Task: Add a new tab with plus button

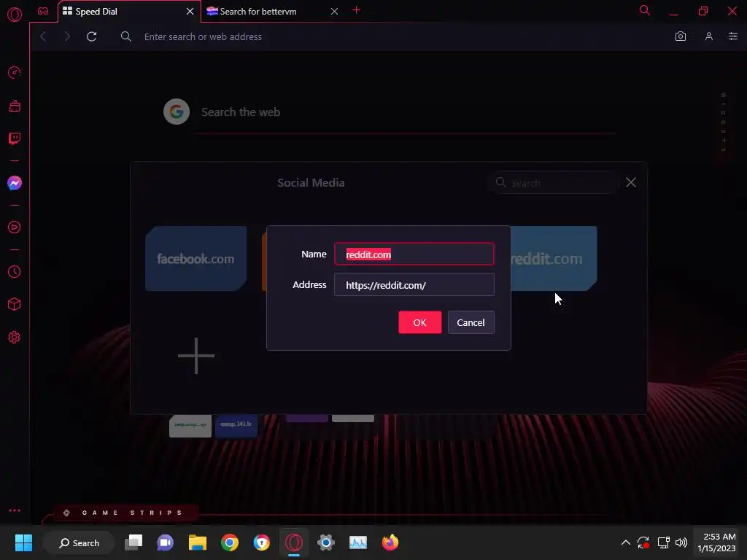Action: [x=356, y=10]
